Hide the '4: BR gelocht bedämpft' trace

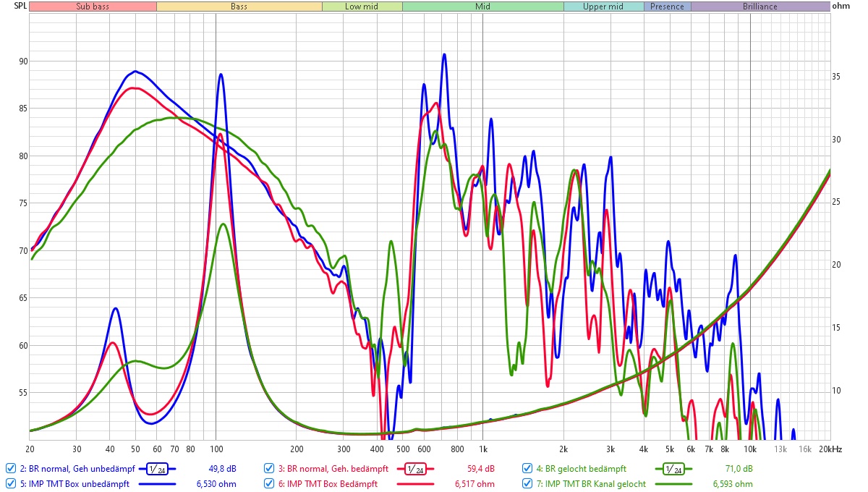pyautogui.click(x=527, y=467)
